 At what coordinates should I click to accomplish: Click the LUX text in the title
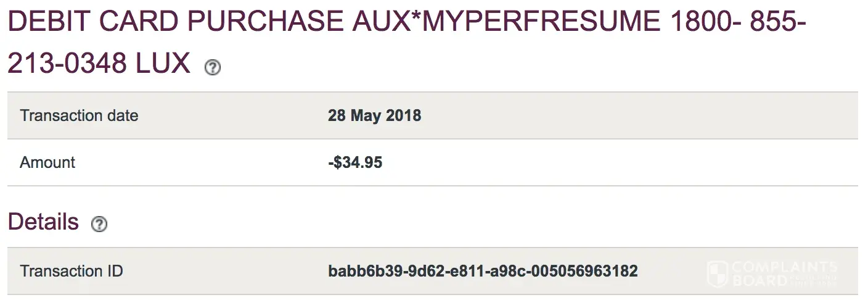click(163, 63)
